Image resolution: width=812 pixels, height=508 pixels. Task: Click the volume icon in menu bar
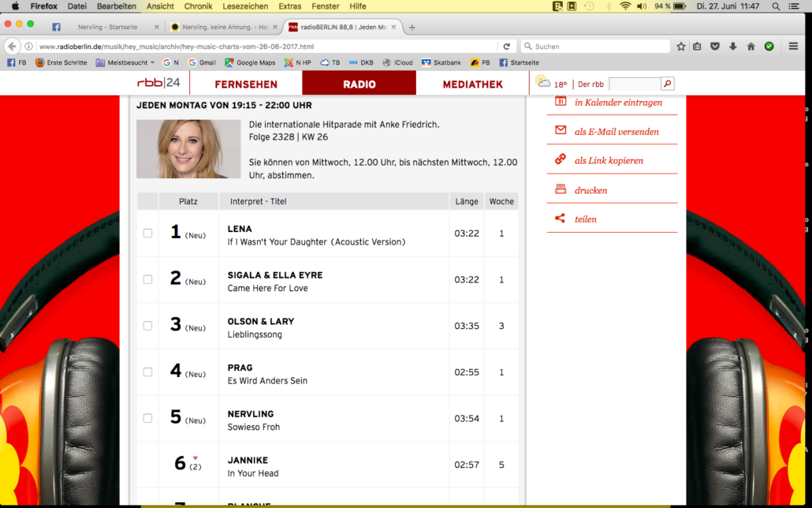pyautogui.click(x=642, y=6)
